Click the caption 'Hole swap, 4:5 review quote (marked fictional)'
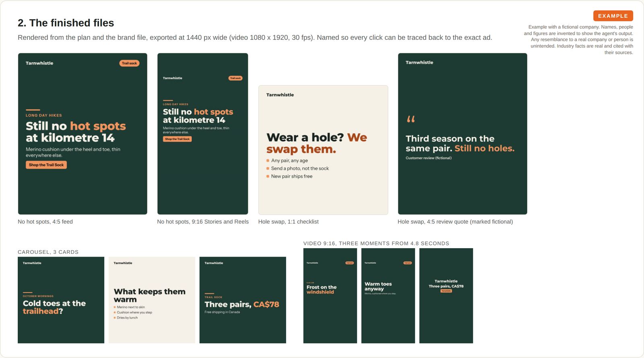644x358 pixels. pos(455,222)
